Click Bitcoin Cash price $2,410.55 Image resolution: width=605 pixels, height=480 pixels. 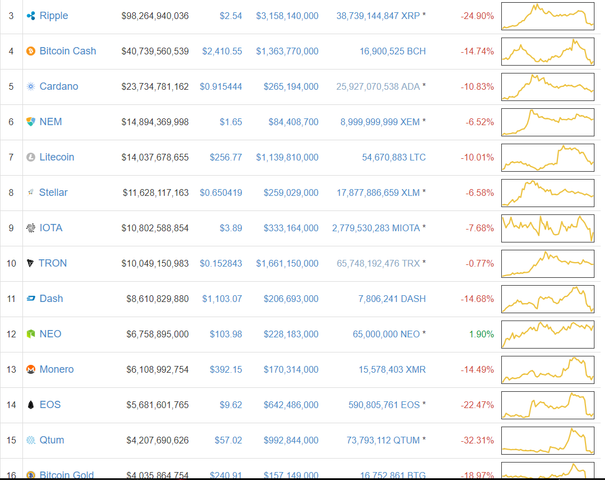222,51
